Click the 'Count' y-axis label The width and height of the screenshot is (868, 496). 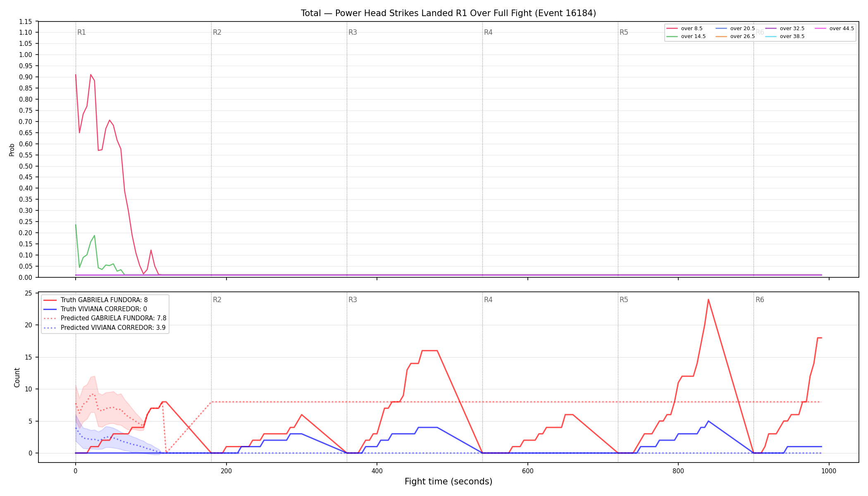pos(17,377)
